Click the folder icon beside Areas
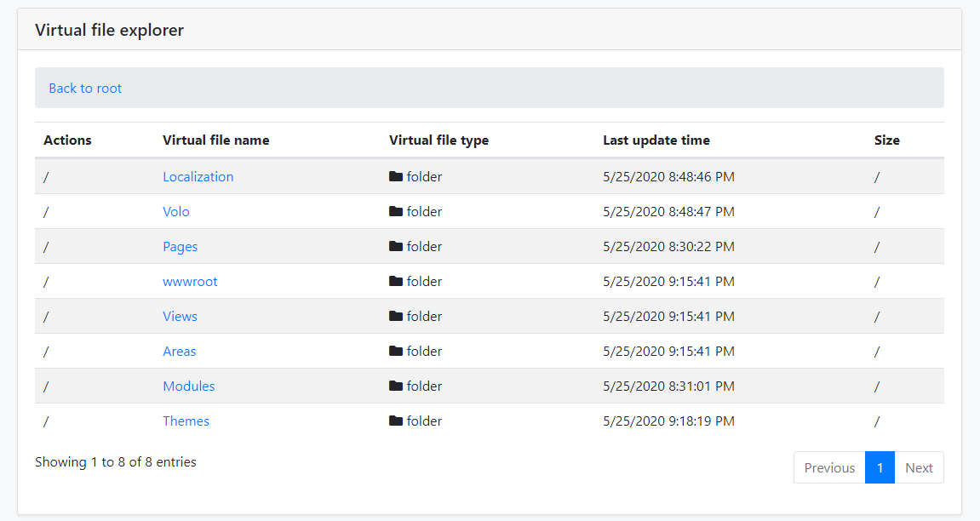The height and width of the screenshot is (521, 980). [394, 351]
